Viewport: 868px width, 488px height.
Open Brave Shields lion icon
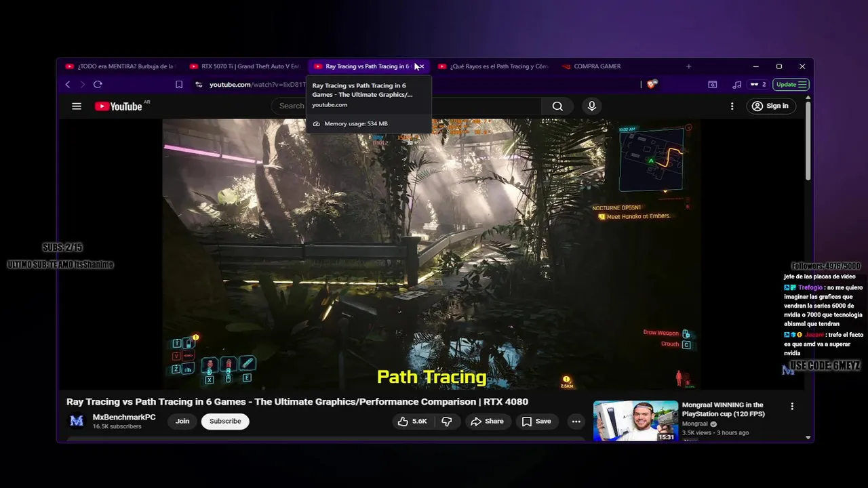click(x=652, y=85)
